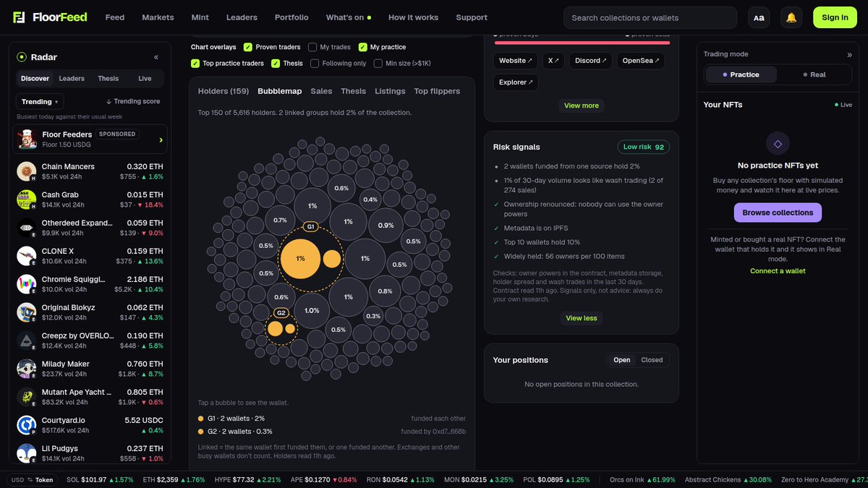This screenshot has height=488, width=868.
Task: Click the Floor Feeders sponsored avatar
Action: tap(27, 139)
